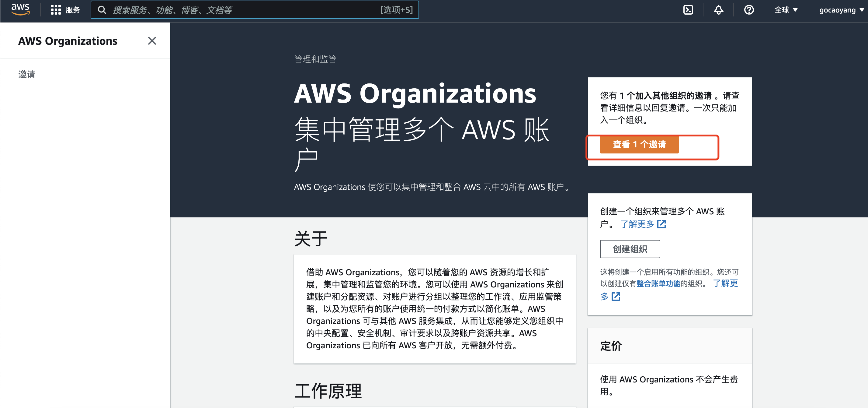Expand the 全球 region dropdown
This screenshot has height=408, width=868.
click(786, 10)
